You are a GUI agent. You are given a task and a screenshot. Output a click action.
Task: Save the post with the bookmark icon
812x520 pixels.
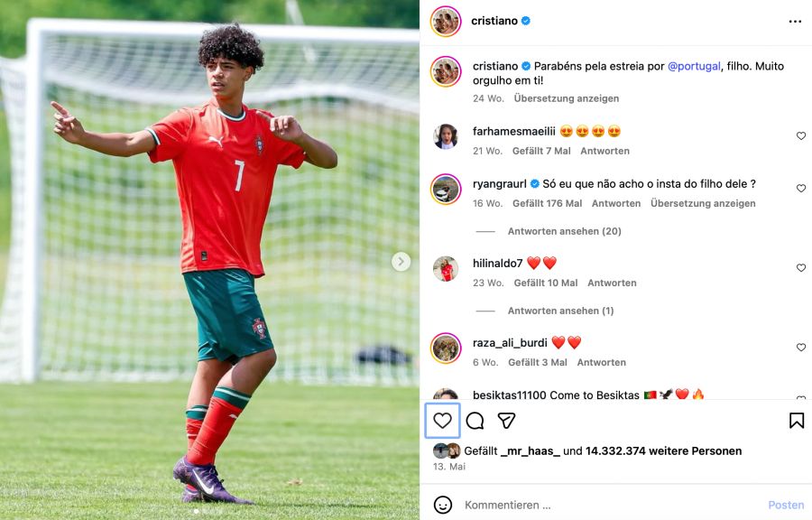(x=797, y=421)
